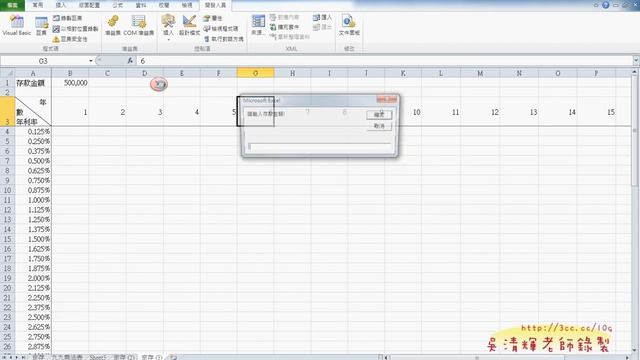
Task: Switch to the Formulas (公式) tab
Action: [x=118, y=5]
